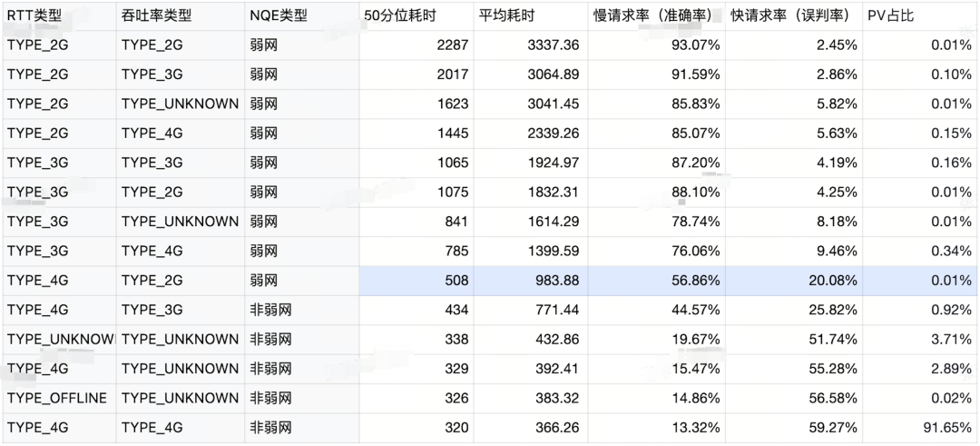980x446 pixels.
Task: Click the 慢请求率（准确率） header
Action: [657, 15]
